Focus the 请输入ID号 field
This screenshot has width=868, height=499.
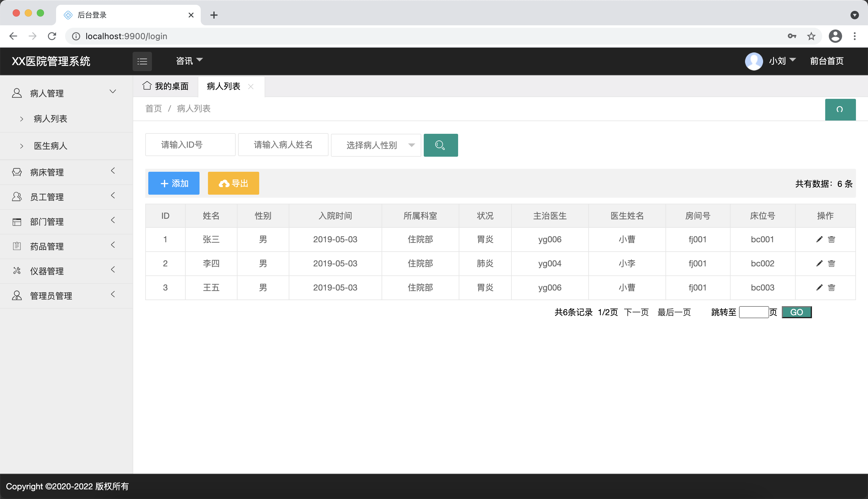190,145
